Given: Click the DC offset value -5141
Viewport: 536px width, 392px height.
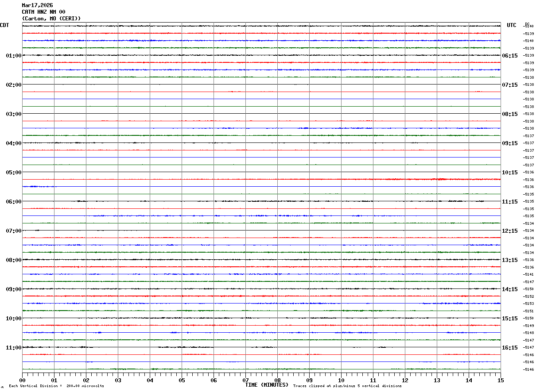Looking at the screenshot, I should click(x=528, y=274).
